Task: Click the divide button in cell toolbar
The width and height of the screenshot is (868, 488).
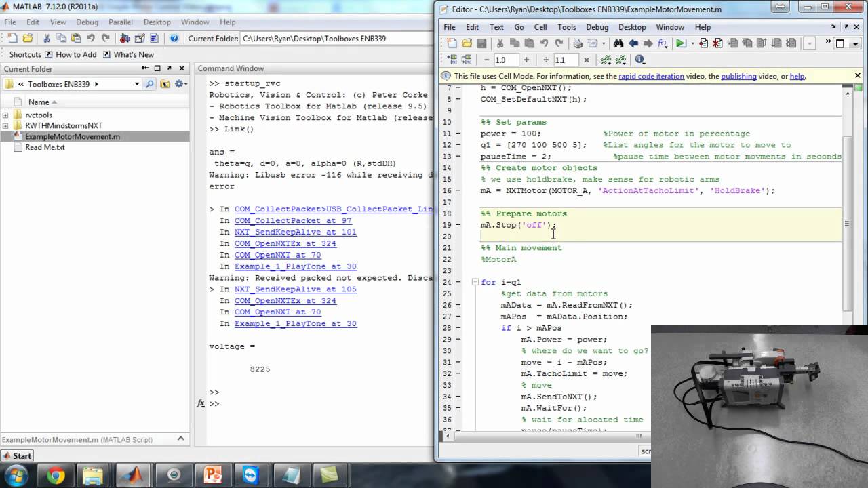Action: point(546,60)
